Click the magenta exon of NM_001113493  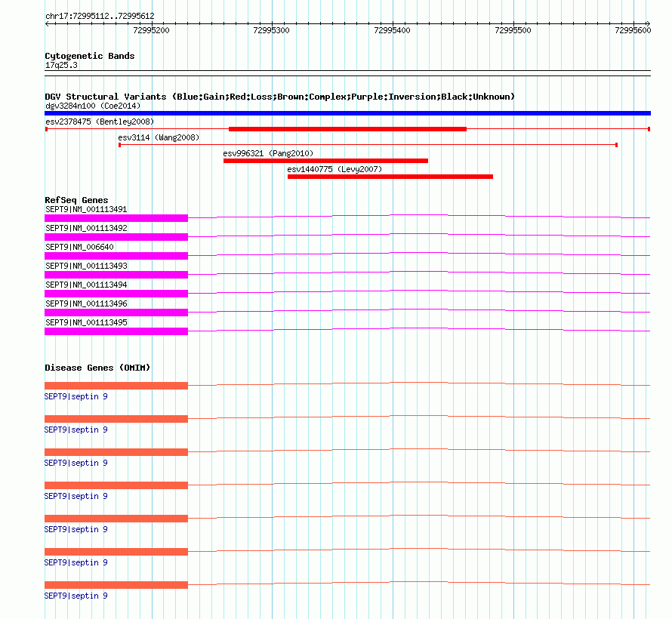(116, 275)
